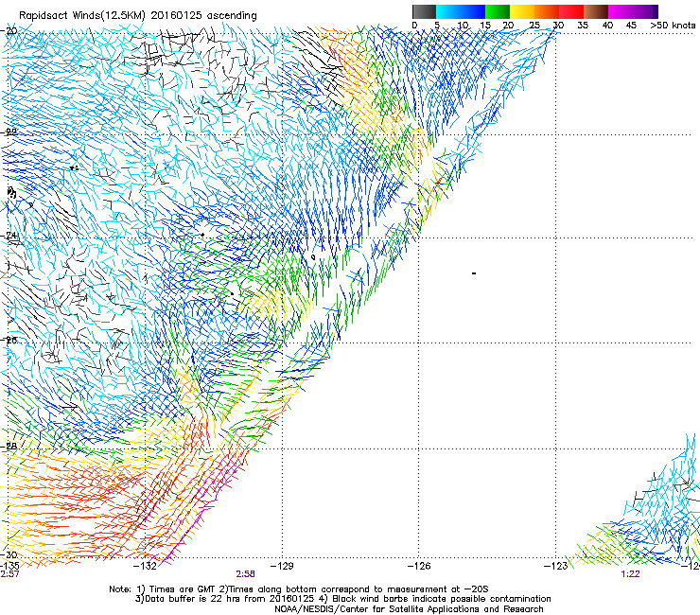Click the '-123' longitude axis label
The height and width of the screenshot is (615, 700).
click(x=556, y=566)
